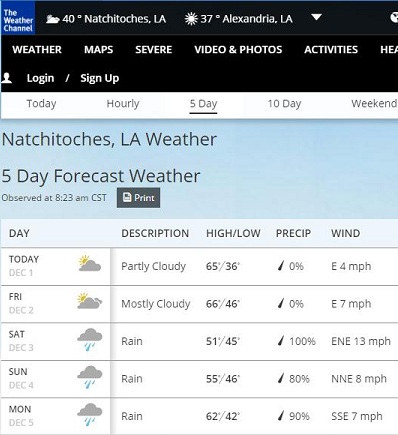Click the Print button
Viewport: 398px width, 435px height.
138,198
